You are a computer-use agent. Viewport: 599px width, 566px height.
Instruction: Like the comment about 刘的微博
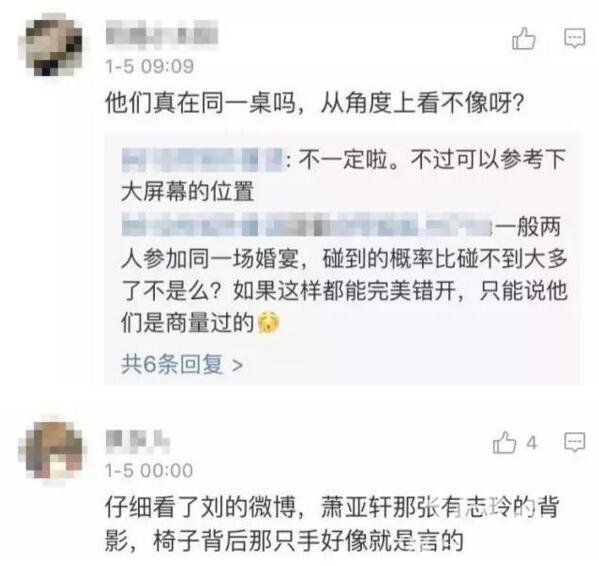(x=505, y=443)
